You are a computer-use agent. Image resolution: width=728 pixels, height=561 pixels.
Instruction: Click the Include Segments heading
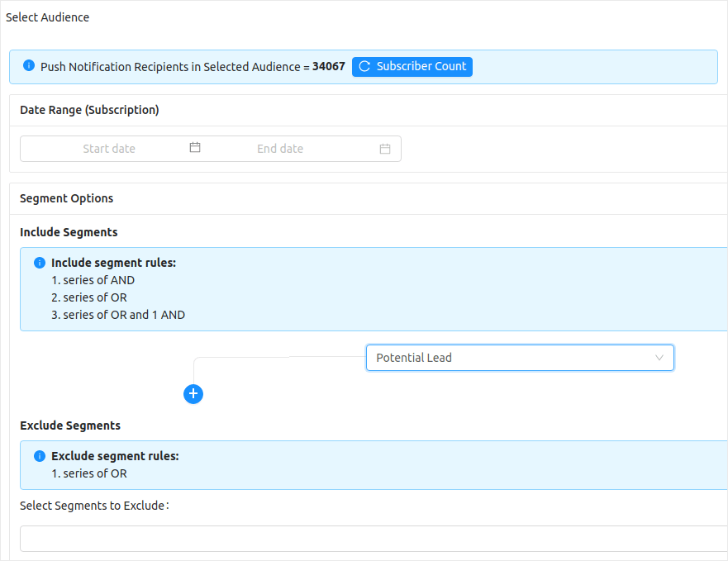69,232
